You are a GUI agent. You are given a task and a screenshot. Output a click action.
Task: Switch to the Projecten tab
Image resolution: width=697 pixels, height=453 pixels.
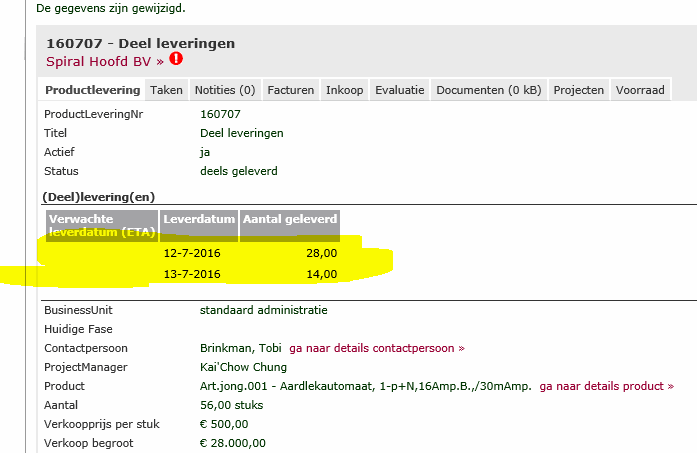(578, 90)
